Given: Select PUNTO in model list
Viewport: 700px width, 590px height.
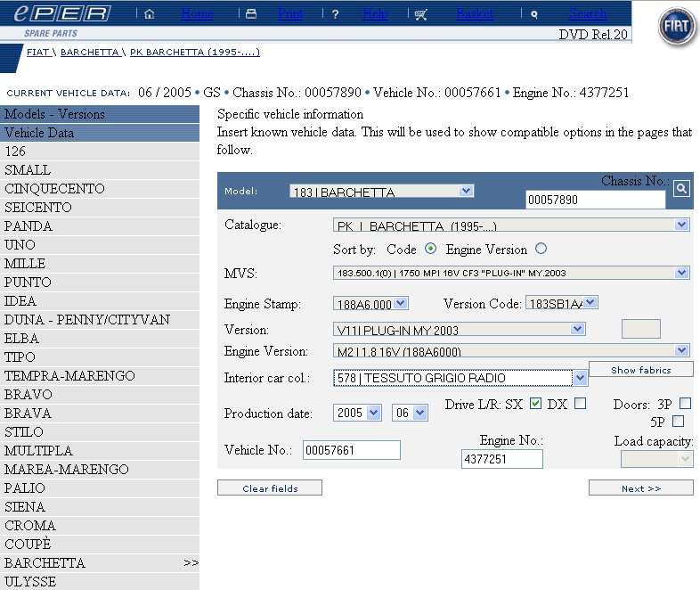Looking at the screenshot, I should coord(100,283).
